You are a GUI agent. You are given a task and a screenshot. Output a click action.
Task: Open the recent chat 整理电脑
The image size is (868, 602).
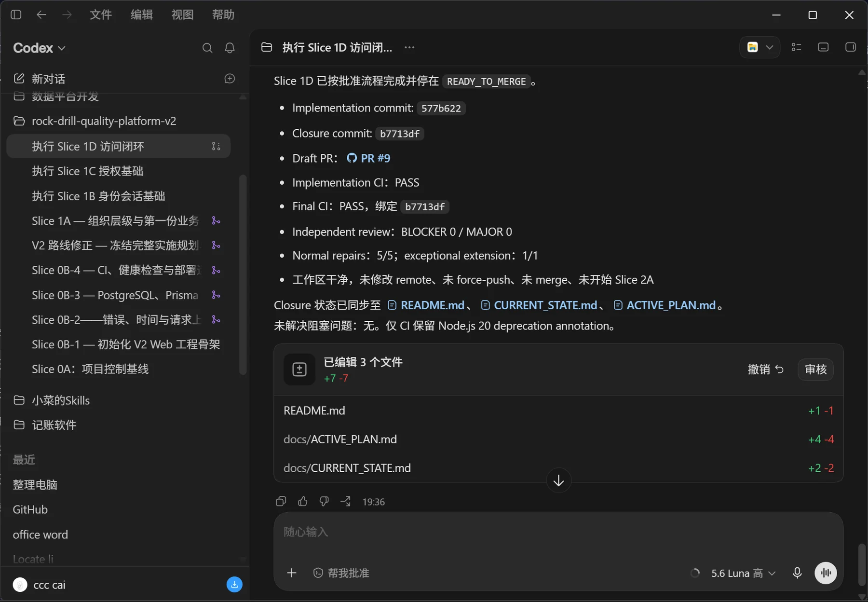click(x=35, y=485)
